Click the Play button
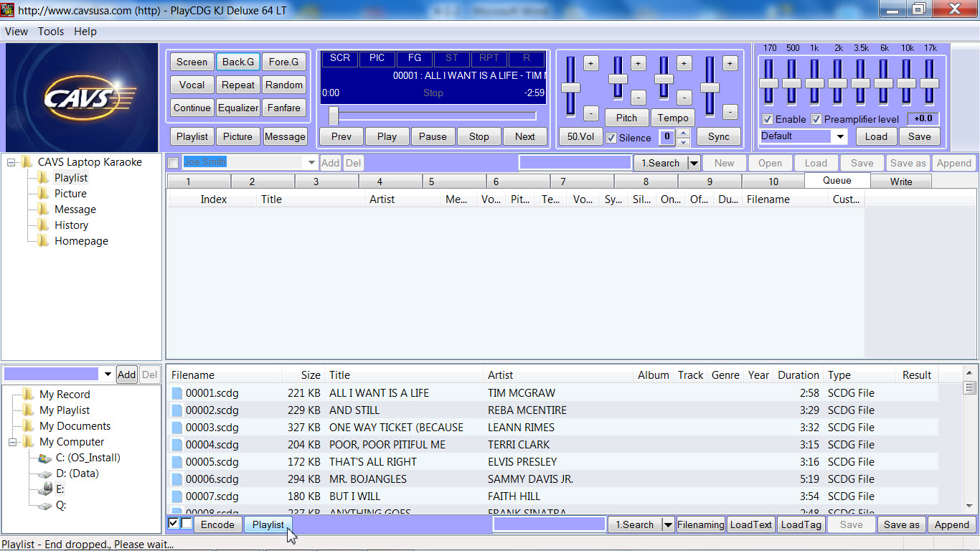980x551 pixels. point(387,136)
